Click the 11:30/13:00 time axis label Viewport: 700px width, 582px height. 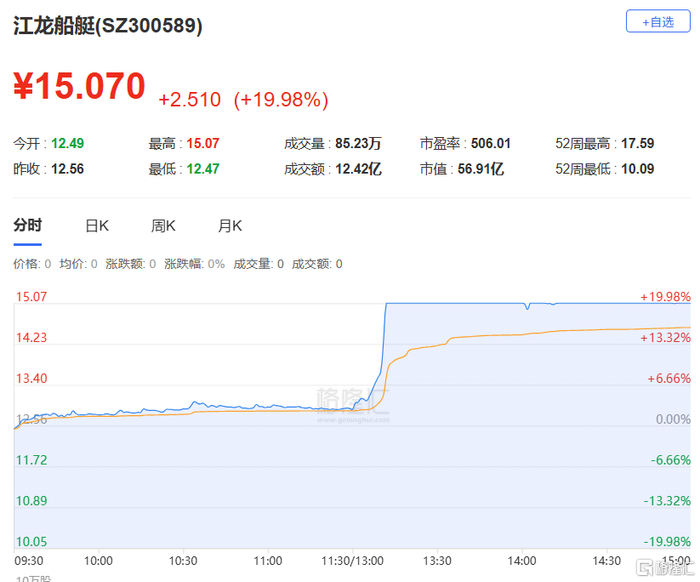353,561
